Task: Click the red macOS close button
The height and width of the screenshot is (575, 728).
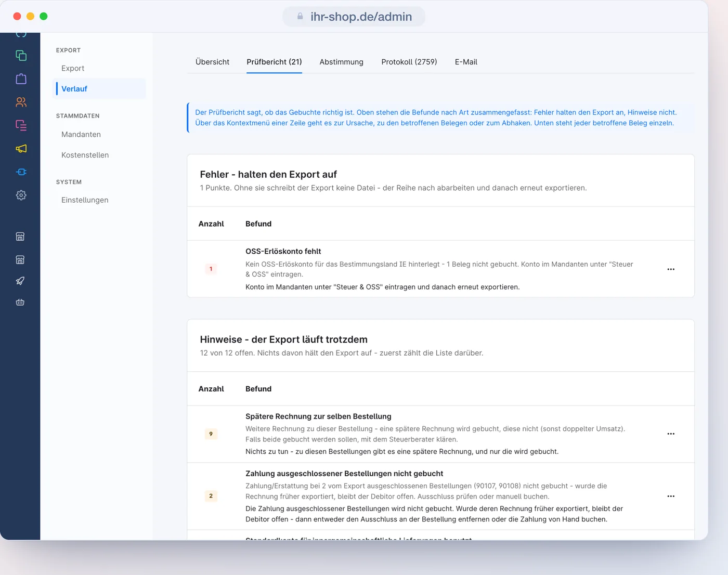Action: 17,16
